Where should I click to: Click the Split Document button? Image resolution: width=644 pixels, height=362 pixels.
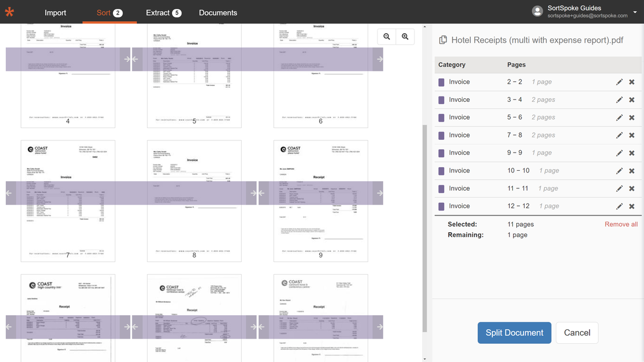[x=514, y=333]
